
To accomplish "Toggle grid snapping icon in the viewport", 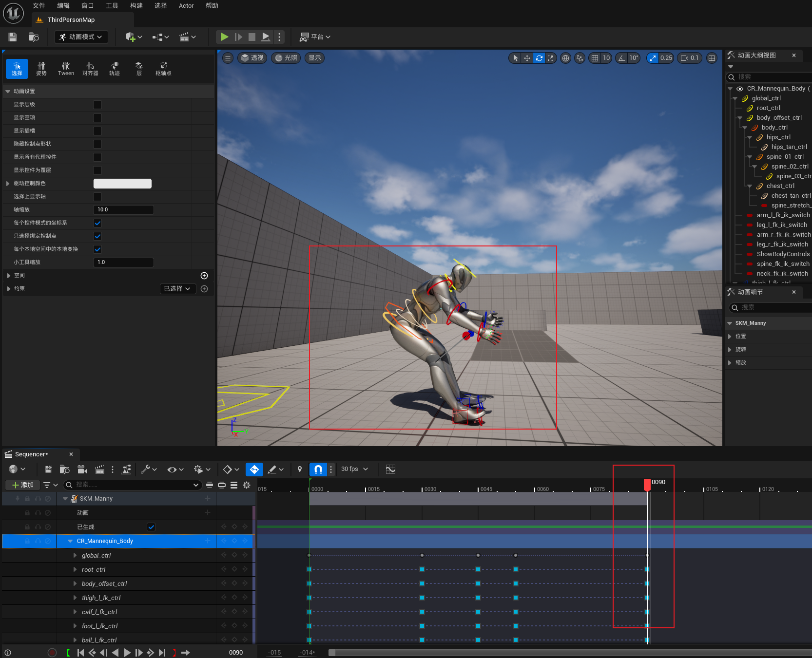I will [595, 58].
